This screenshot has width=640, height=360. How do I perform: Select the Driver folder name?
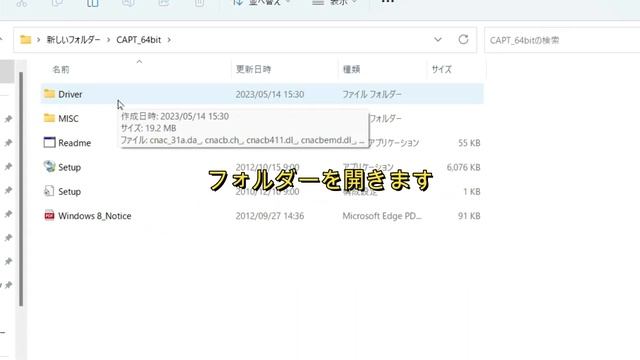[70, 94]
